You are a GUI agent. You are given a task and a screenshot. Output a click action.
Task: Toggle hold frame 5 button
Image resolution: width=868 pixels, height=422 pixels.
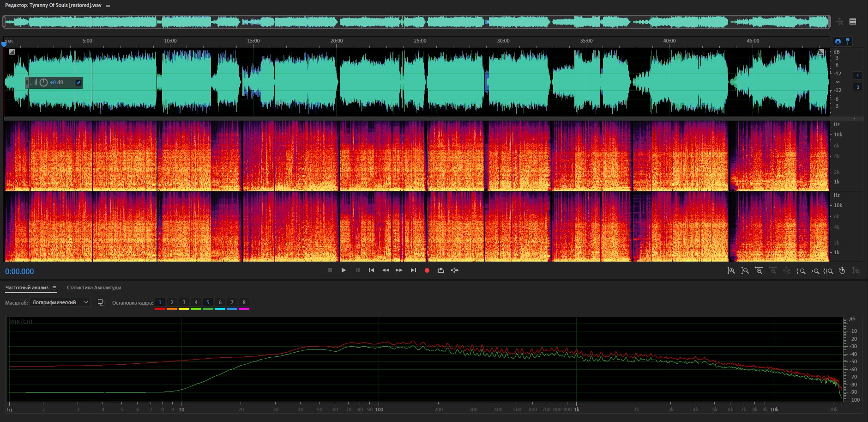point(208,303)
